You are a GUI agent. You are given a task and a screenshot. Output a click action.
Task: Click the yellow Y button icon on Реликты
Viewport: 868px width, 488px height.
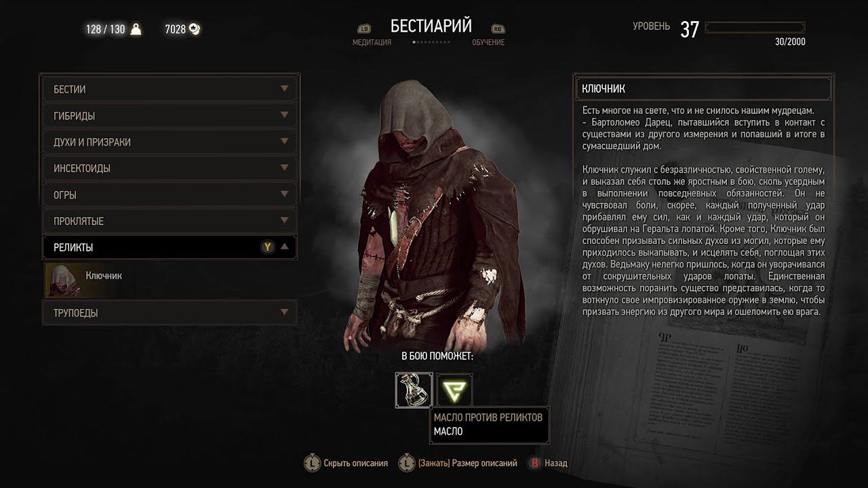pos(268,247)
